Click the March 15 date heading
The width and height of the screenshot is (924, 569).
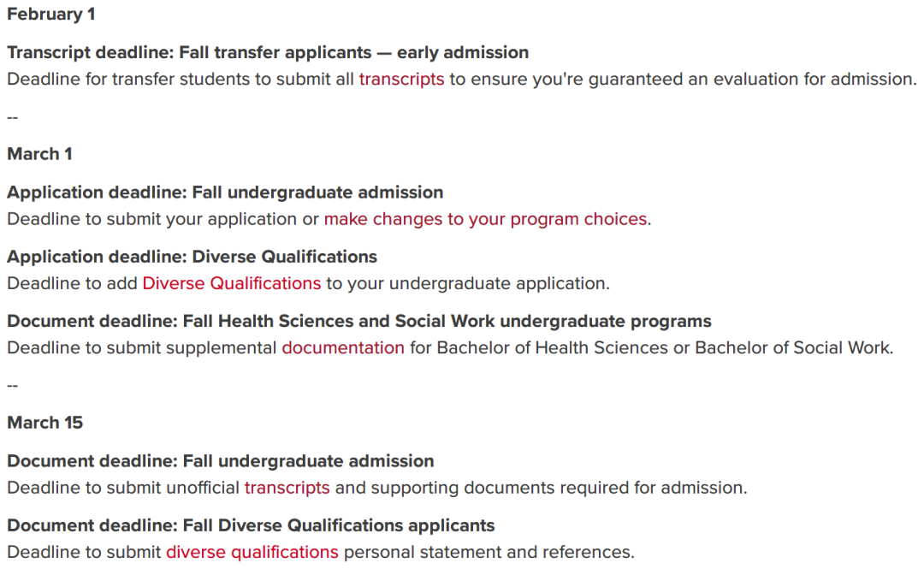44,423
